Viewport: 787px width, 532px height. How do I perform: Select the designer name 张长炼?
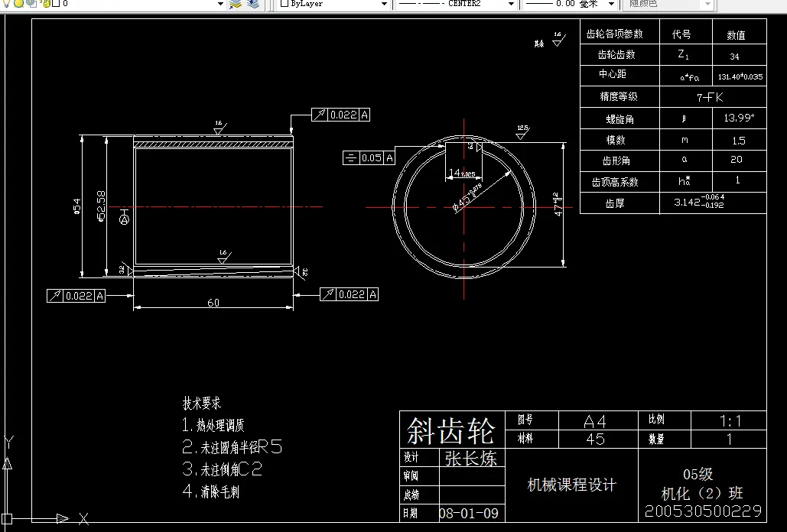pos(471,459)
